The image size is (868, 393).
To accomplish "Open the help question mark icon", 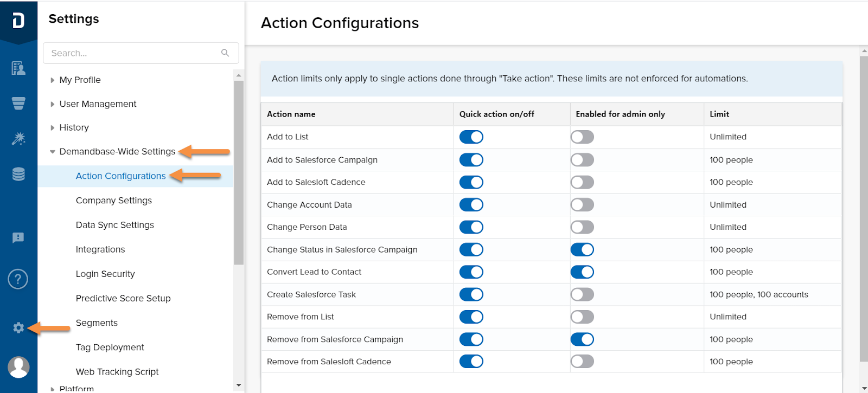I will (18, 279).
